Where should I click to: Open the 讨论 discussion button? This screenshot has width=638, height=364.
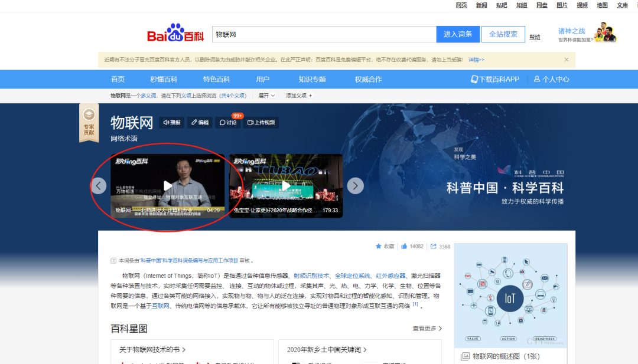click(x=228, y=122)
